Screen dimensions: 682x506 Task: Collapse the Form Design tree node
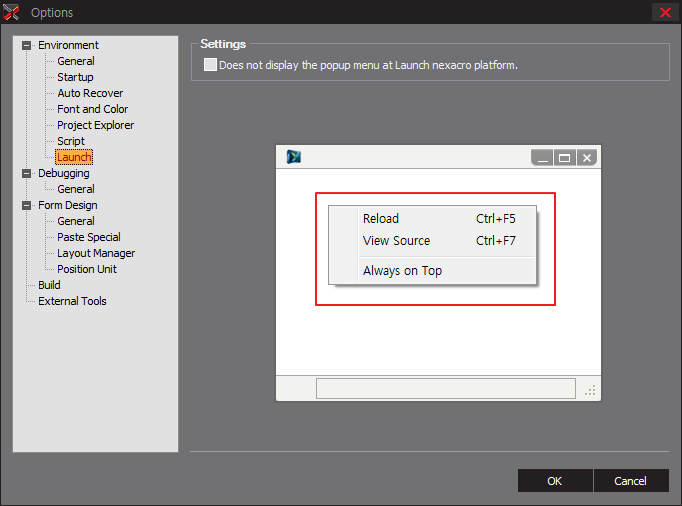(27, 205)
